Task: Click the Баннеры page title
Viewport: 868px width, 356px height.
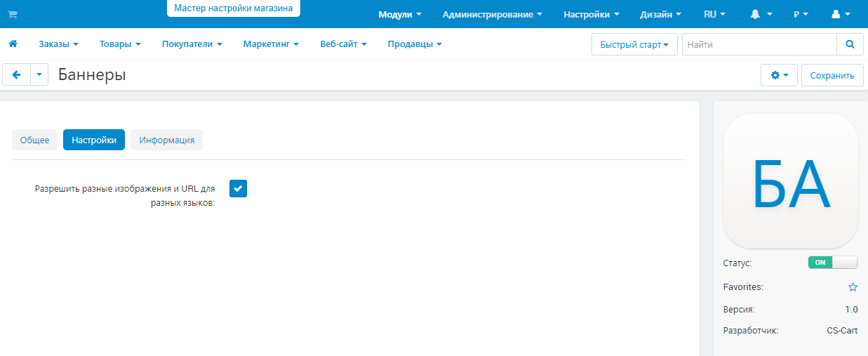Action: pyautogui.click(x=92, y=74)
